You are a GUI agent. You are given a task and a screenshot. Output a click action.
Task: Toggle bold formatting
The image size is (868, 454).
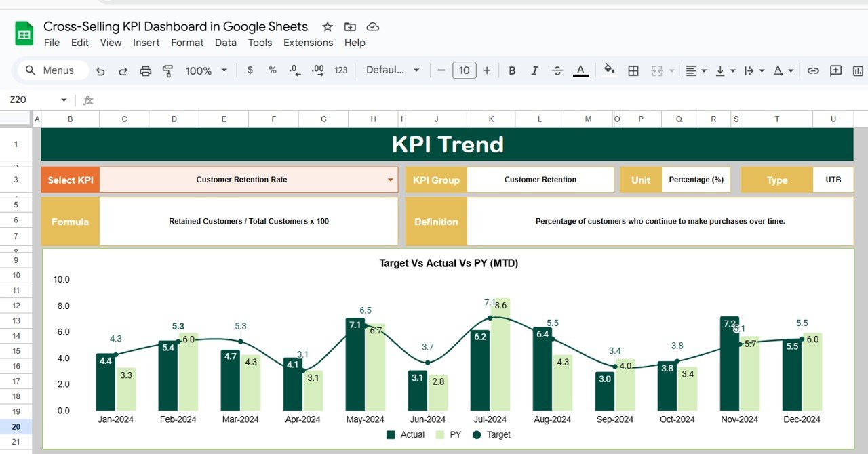coord(512,70)
